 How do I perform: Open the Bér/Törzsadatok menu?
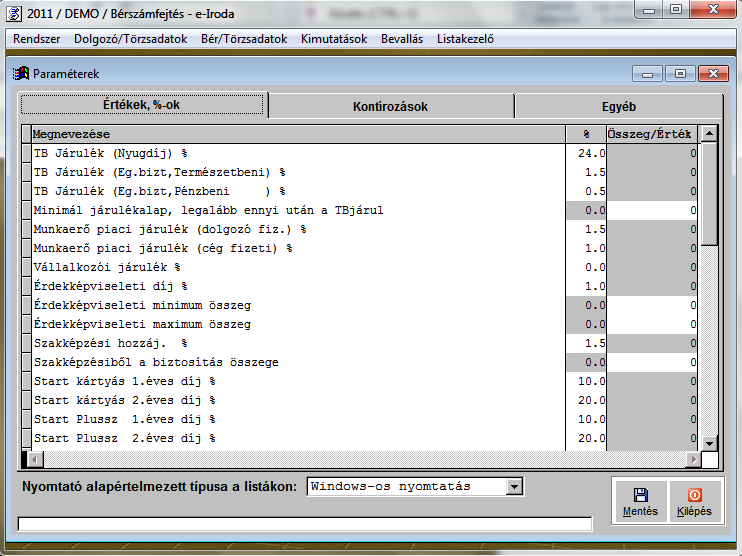point(244,39)
